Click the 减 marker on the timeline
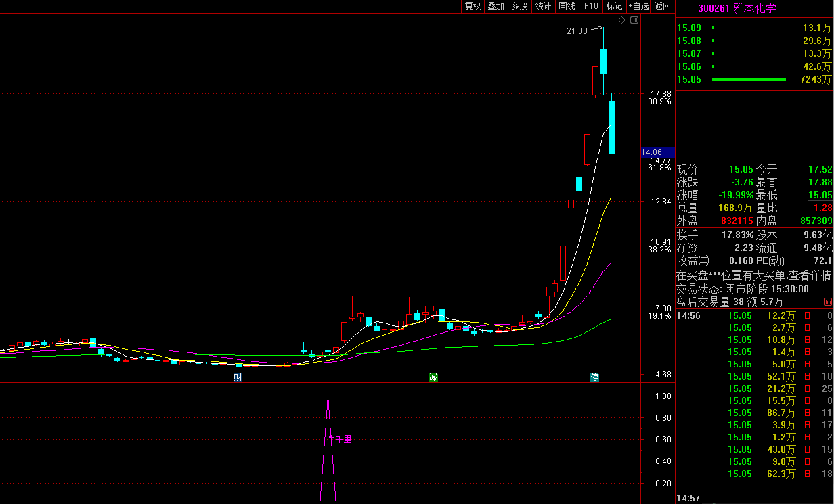Image resolution: width=834 pixels, height=504 pixels. click(x=433, y=377)
